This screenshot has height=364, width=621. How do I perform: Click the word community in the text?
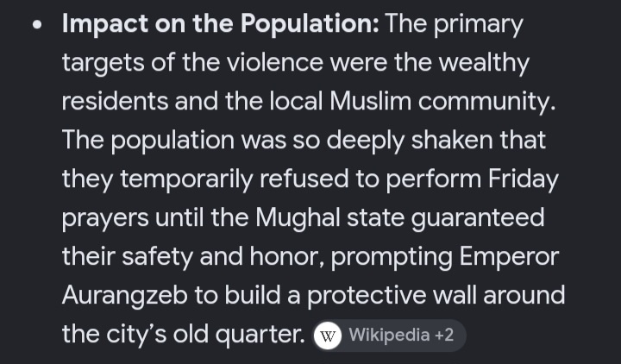click(486, 102)
